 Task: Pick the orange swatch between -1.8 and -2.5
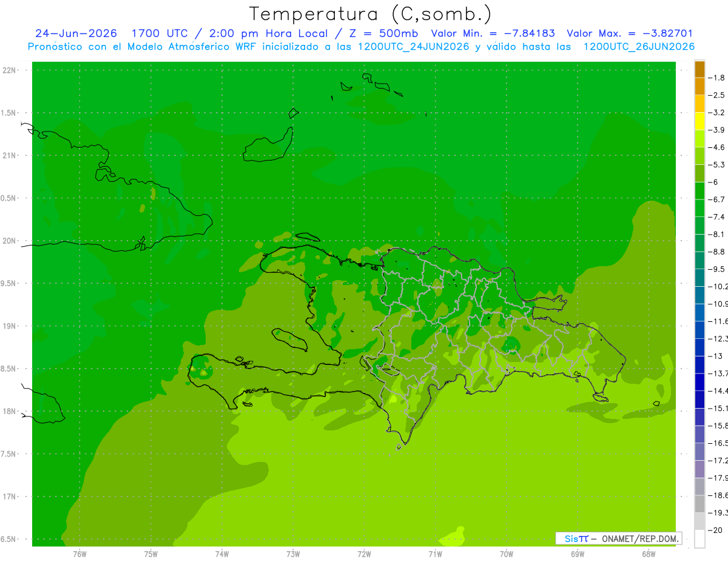click(699, 86)
